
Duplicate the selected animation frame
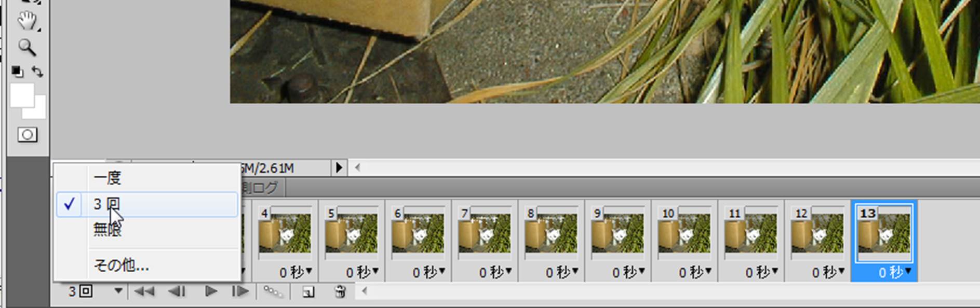click(x=308, y=292)
